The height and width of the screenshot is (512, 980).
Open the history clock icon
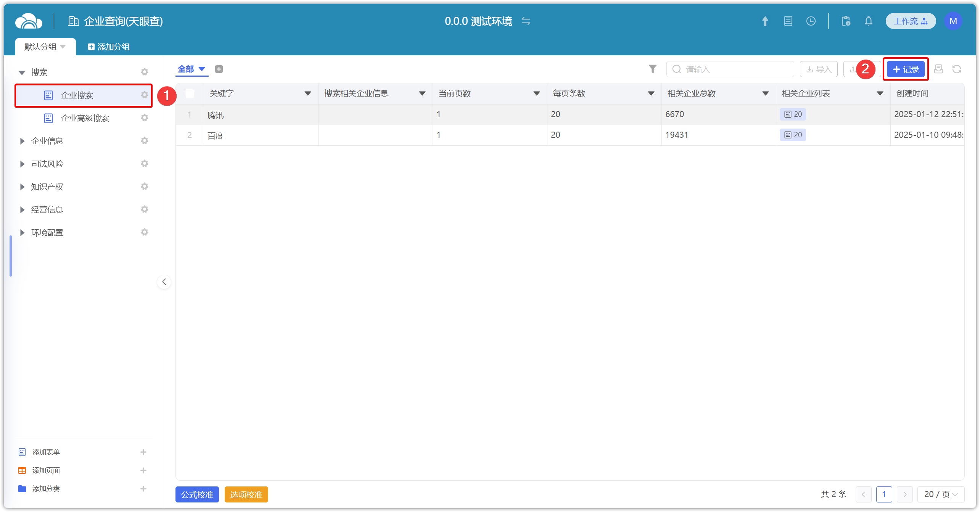pos(811,21)
